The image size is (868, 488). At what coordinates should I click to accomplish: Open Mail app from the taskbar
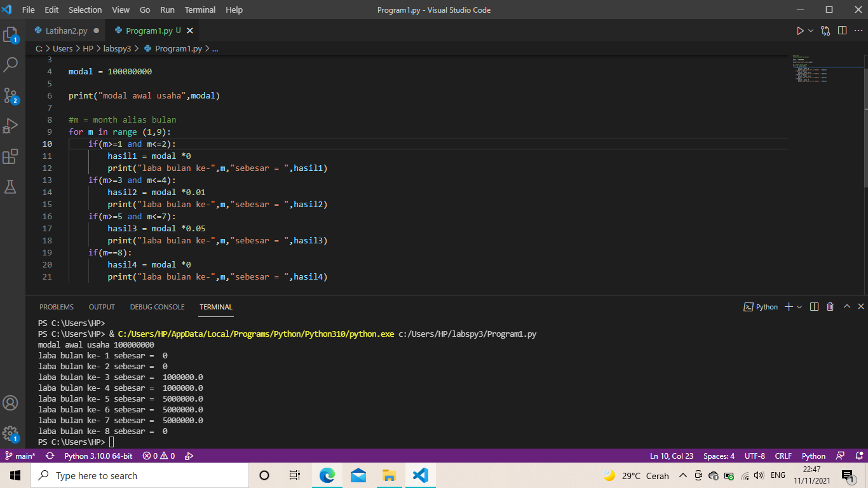[x=358, y=475]
